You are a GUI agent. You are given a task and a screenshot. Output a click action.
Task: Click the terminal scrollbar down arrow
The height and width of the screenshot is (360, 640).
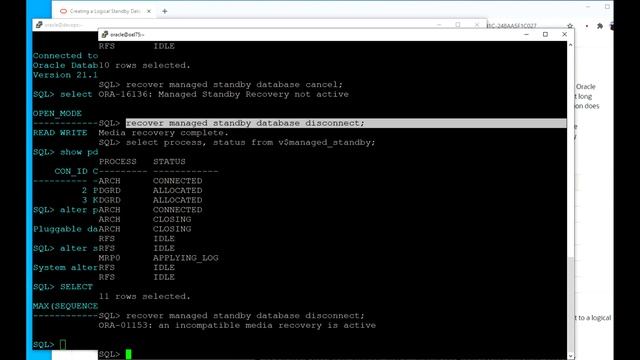coord(570,356)
